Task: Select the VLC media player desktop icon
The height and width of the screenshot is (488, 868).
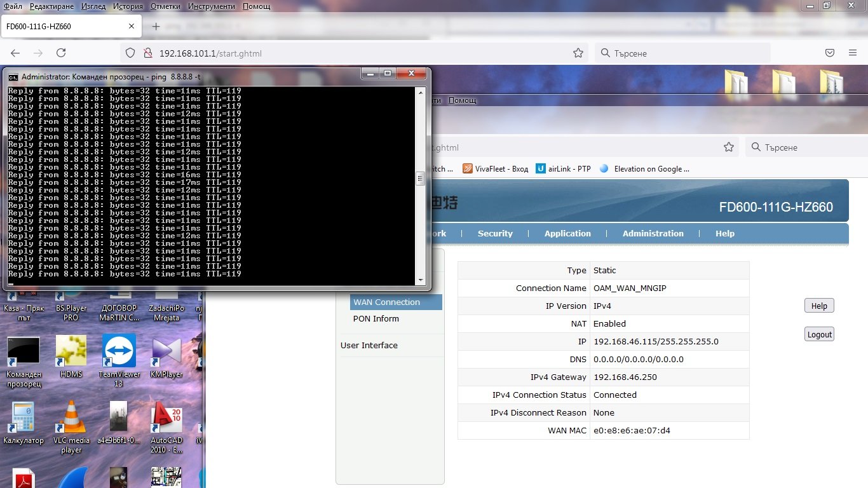Action: 71,427
